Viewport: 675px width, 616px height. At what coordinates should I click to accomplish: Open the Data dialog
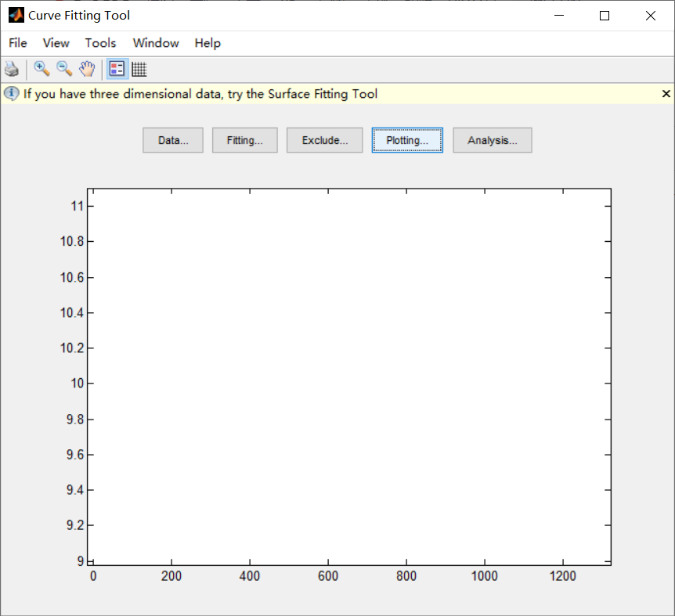172,140
